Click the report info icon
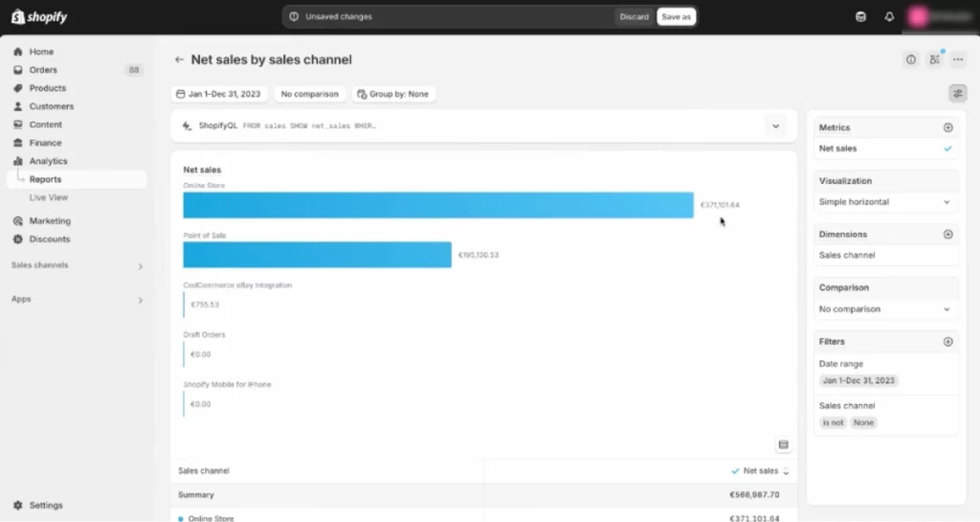Viewport: 980px width, 522px height. pyautogui.click(x=911, y=59)
